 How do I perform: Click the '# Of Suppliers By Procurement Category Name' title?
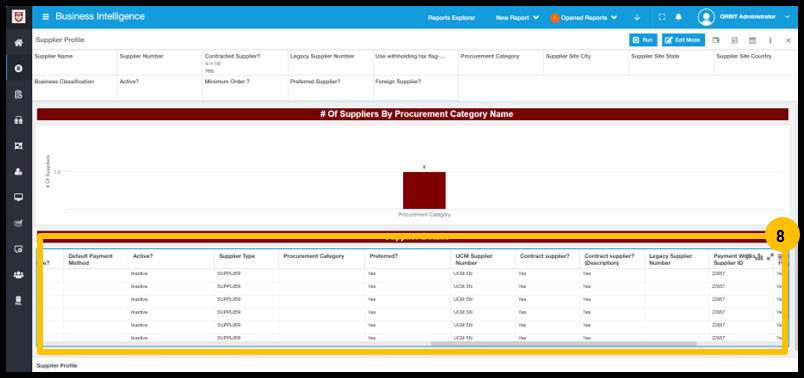(x=416, y=114)
